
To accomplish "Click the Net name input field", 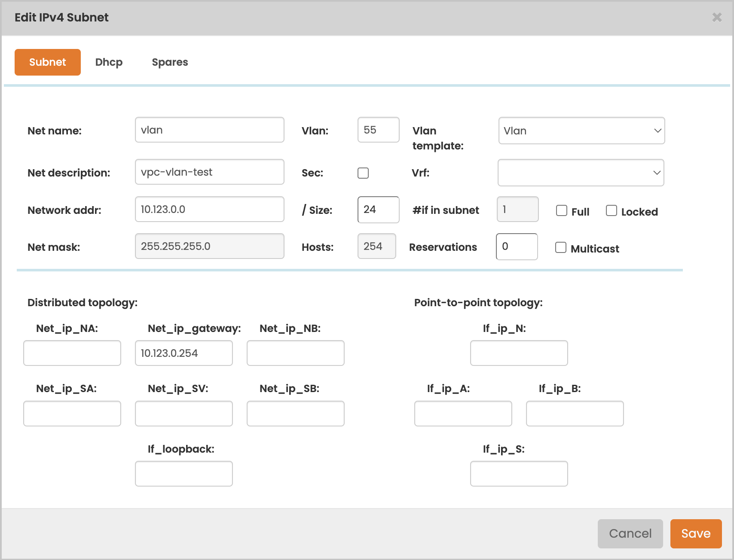I will [x=209, y=130].
